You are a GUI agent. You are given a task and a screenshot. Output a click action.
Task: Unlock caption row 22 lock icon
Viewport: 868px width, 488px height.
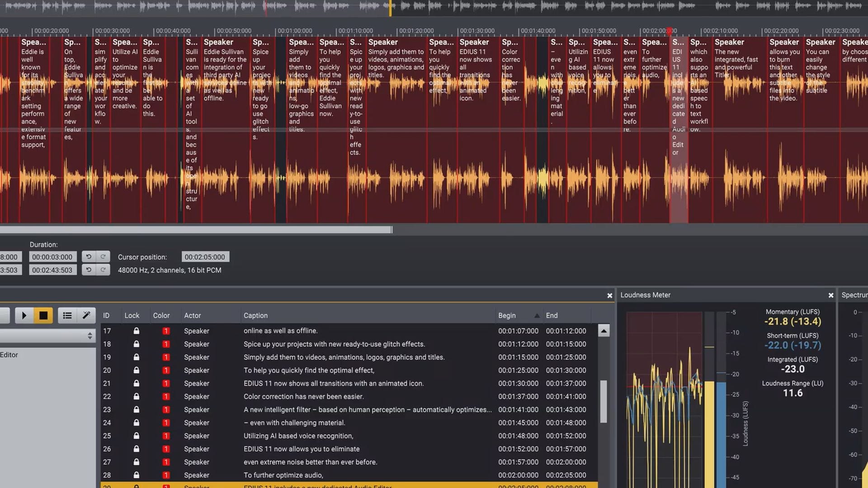[136, 396]
